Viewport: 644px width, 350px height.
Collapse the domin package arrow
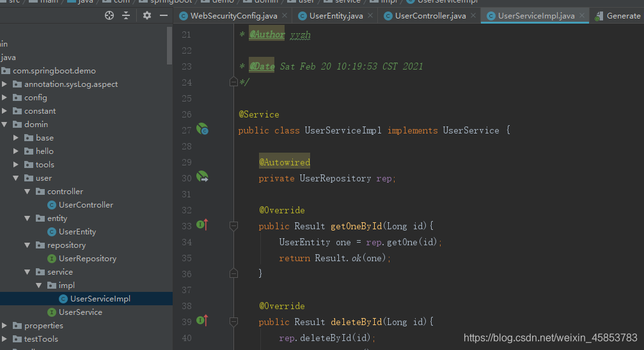coord(4,125)
